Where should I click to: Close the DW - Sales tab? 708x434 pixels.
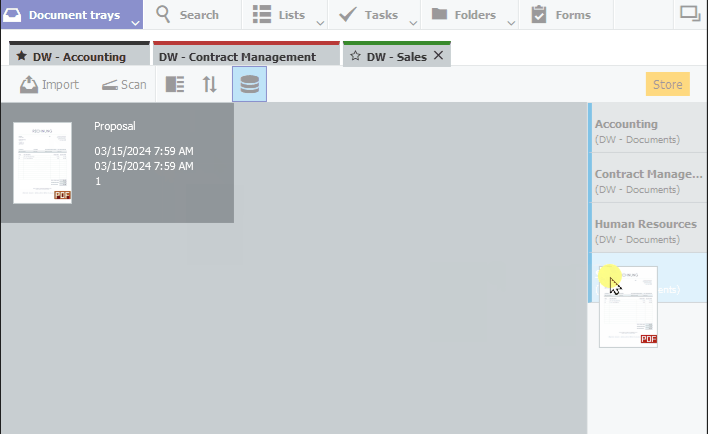point(438,57)
